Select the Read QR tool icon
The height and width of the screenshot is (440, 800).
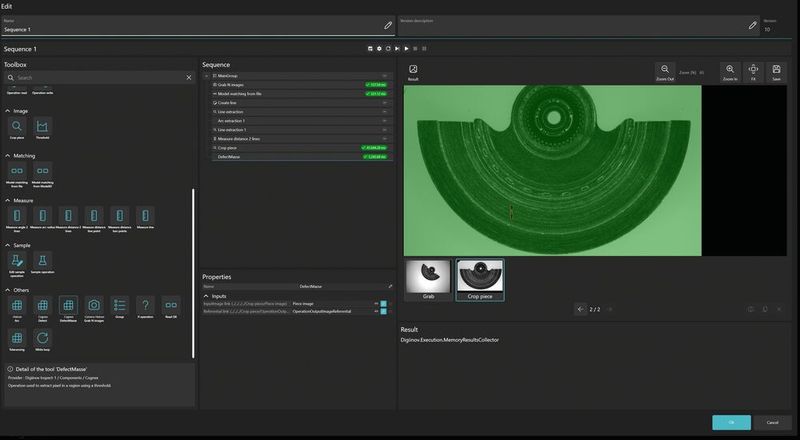[x=171, y=307]
